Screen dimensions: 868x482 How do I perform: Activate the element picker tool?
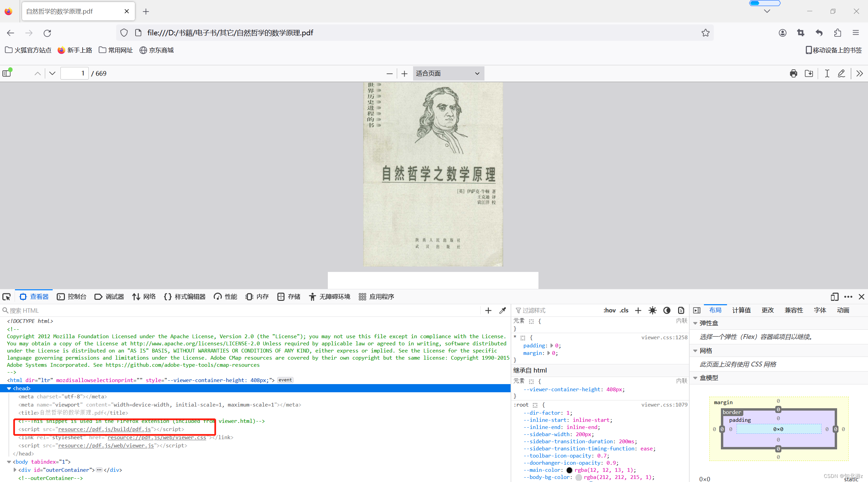(x=6, y=297)
